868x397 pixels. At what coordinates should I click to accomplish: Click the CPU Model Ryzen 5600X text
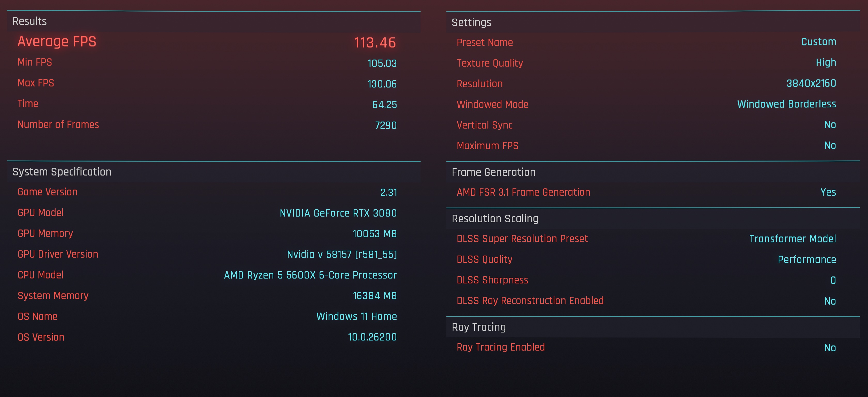click(x=310, y=275)
